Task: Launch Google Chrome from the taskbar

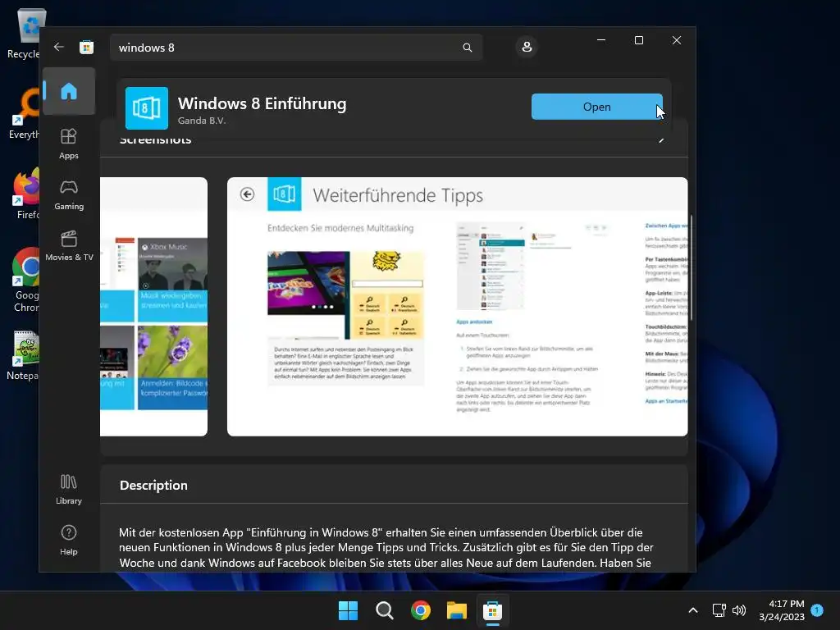Action: point(421,610)
